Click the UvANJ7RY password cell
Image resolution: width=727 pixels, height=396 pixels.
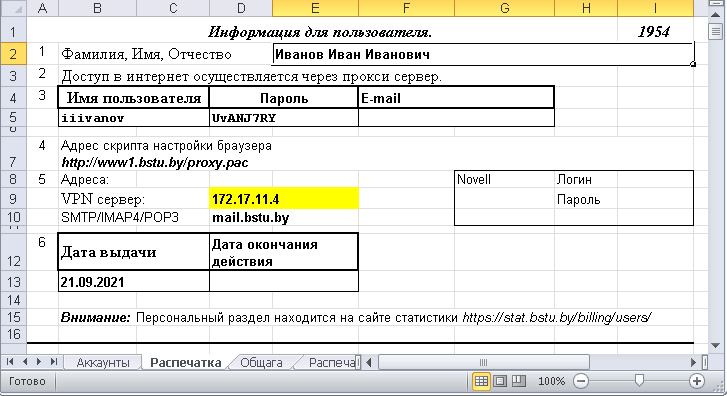(283, 118)
